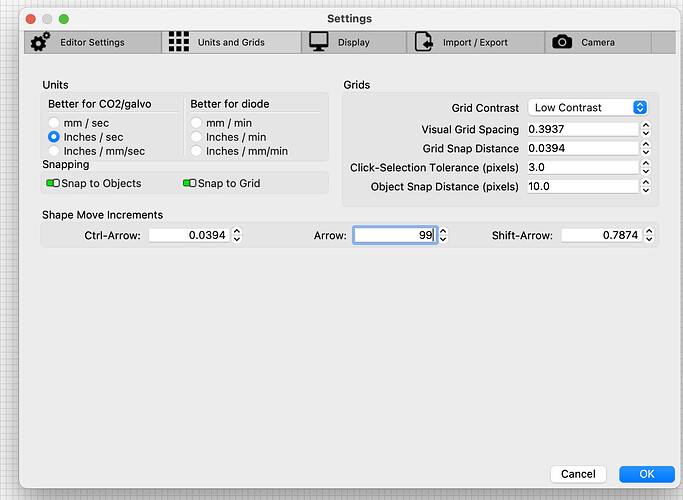Select mm / sec units
Screen dimensions: 683x500
click(55, 122)
